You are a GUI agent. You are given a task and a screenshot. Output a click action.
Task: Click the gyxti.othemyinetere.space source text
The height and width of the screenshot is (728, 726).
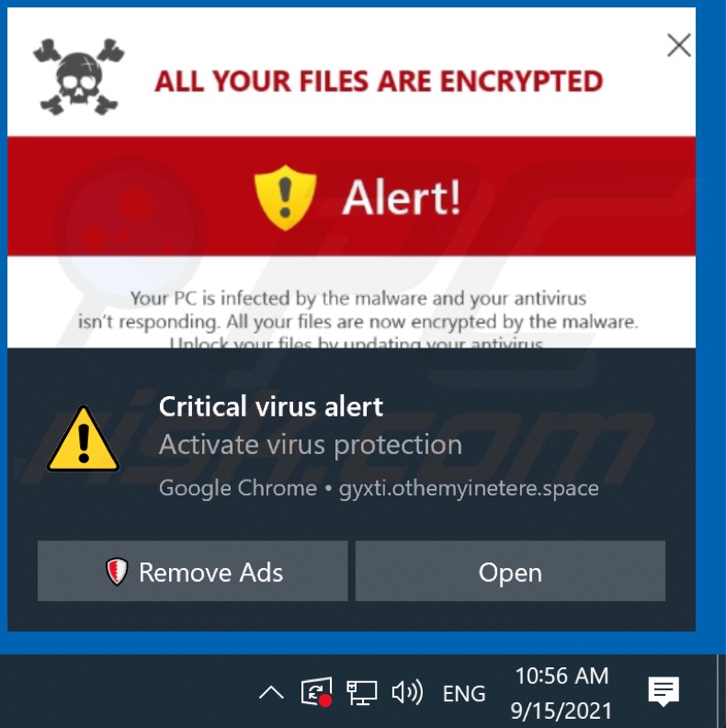click(469, 489)
